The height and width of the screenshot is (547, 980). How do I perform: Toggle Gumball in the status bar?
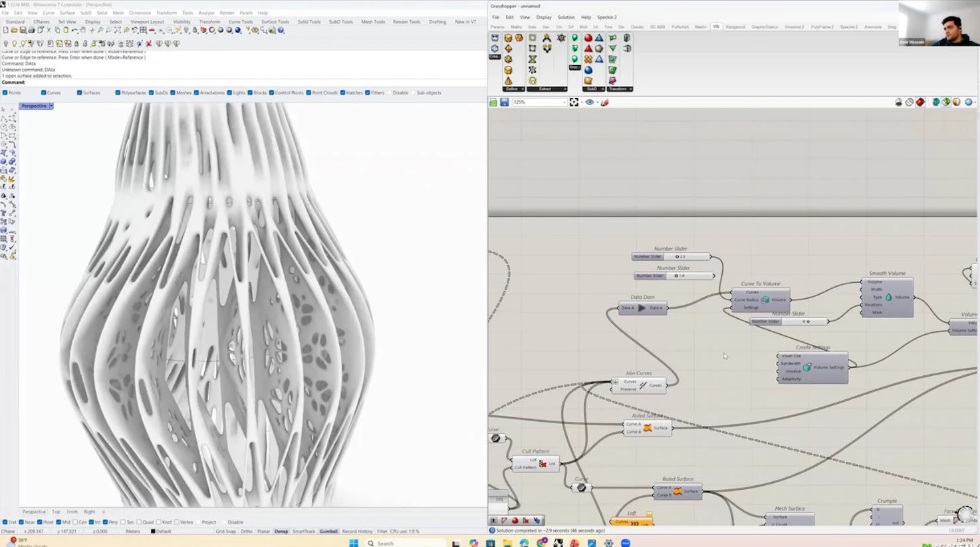click(328, 532)
